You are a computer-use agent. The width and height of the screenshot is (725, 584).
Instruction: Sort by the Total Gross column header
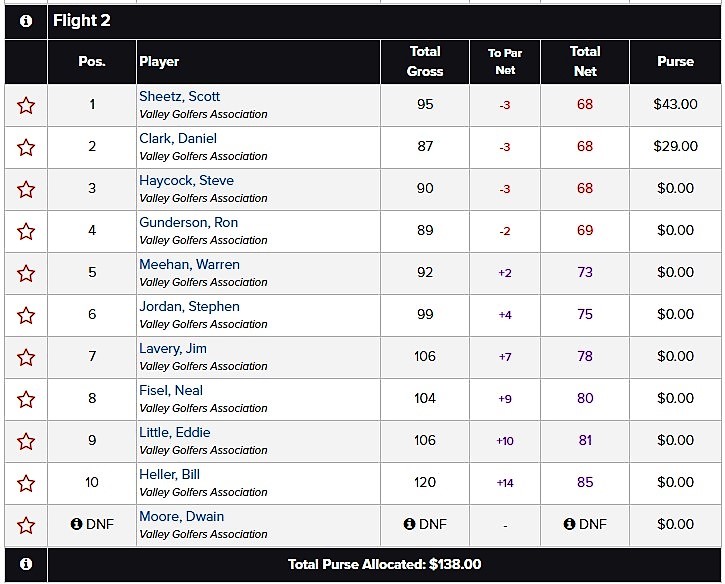(x=425, y=61)
